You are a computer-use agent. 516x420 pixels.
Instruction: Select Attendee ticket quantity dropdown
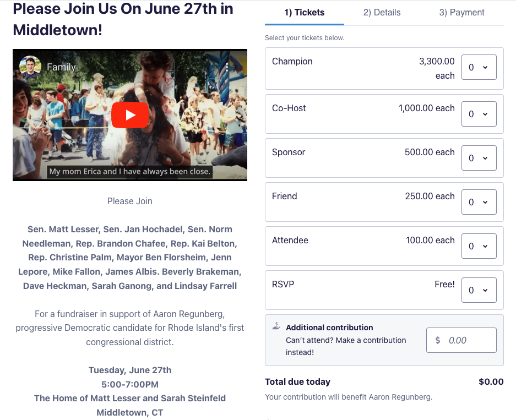pyautogui.click(x=479, y=246)
